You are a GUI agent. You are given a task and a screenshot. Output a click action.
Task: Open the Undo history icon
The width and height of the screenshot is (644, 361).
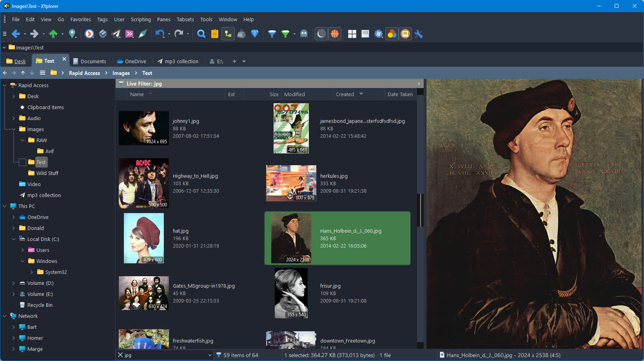click(160, 34)
